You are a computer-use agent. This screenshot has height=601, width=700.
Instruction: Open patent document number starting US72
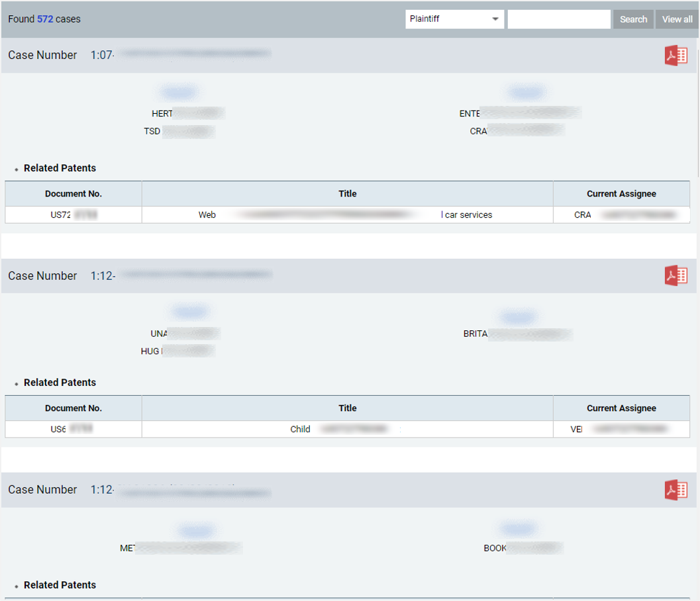coord(73,214)
